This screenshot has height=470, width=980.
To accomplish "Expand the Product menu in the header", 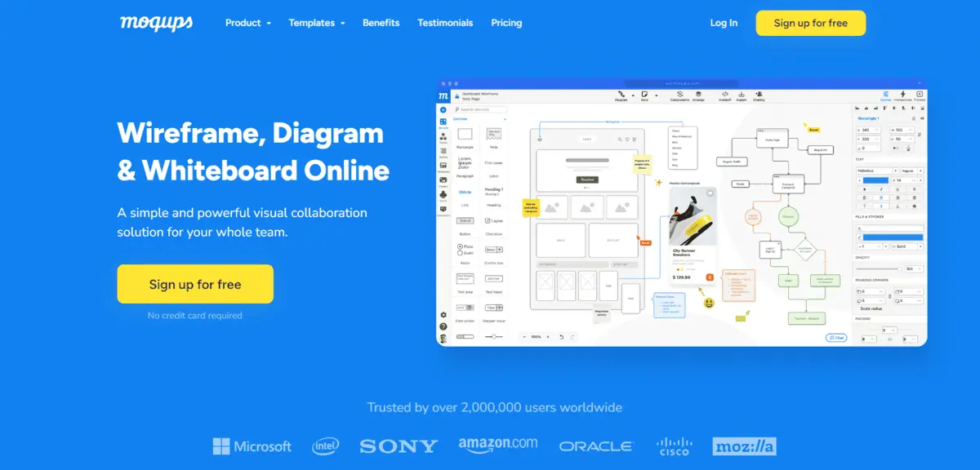I will coord(248,23).
